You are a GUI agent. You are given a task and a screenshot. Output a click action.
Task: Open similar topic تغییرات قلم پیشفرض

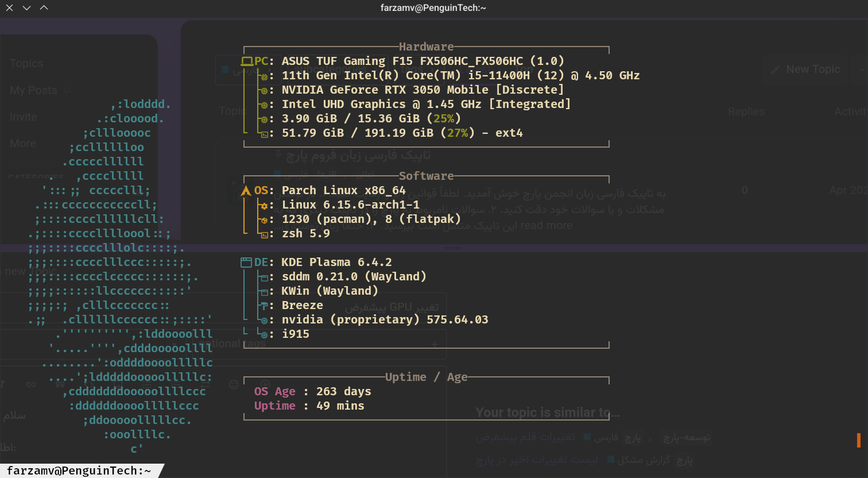525,437
